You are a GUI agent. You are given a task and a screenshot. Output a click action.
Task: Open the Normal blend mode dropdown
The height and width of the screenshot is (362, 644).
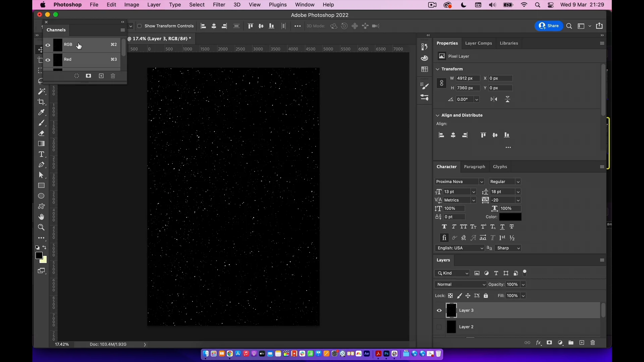click(461, 285)
